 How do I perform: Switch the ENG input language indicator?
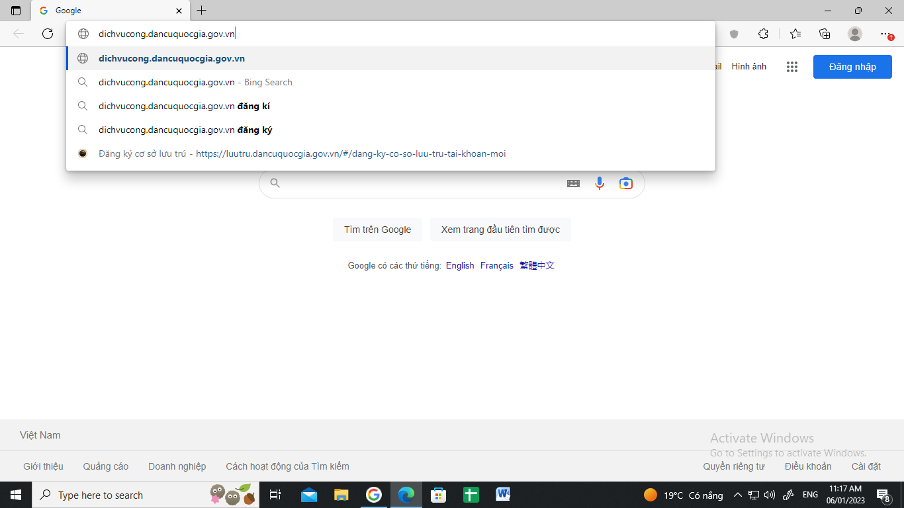(x=810, y=495)
